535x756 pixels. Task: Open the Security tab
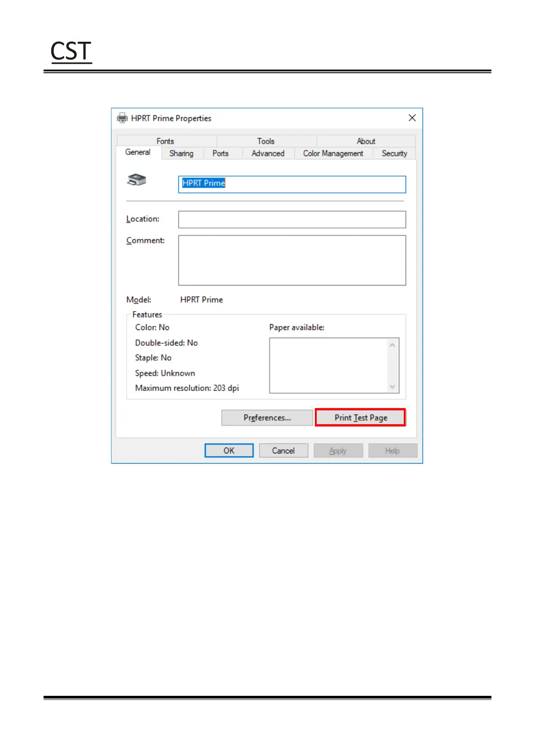(x=394, y=153)
